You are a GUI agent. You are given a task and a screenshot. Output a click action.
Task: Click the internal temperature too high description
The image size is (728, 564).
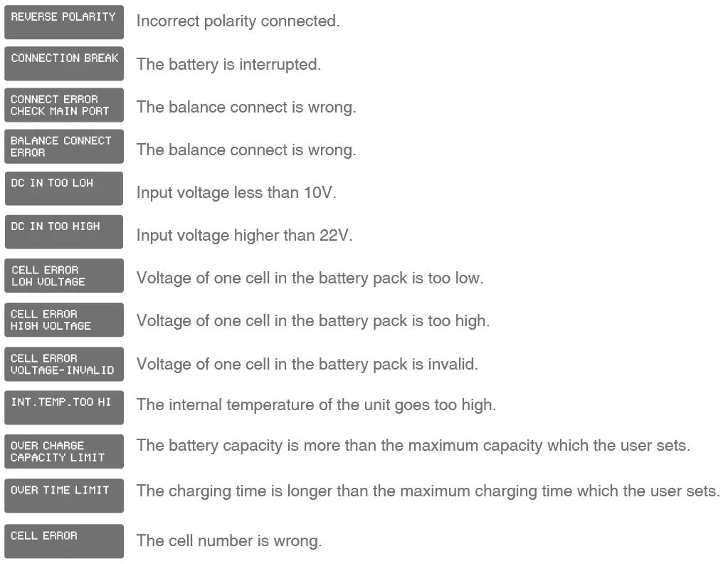tap(316, 405)
